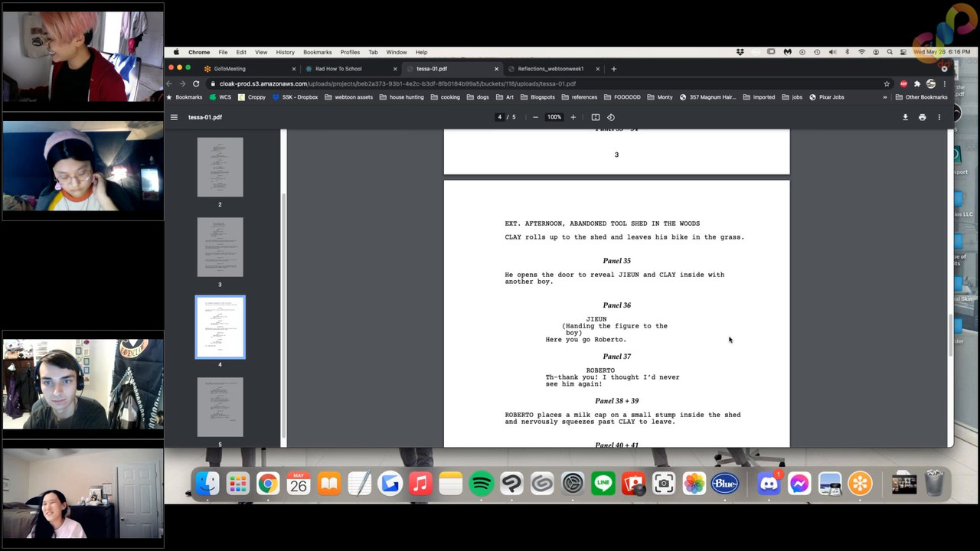
Task: Open System Preferences from the dock
Action: click(x=572, y=483)
